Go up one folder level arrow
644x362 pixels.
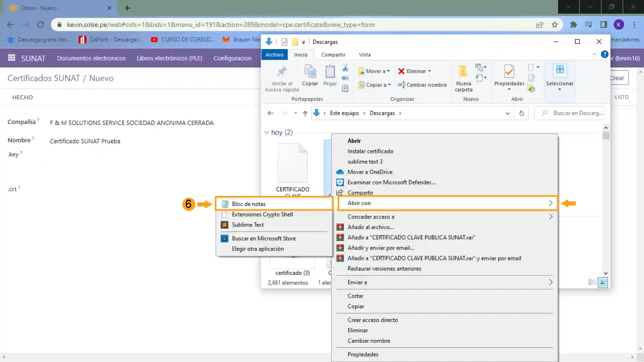pyautogui.click(x=305, y=113)
